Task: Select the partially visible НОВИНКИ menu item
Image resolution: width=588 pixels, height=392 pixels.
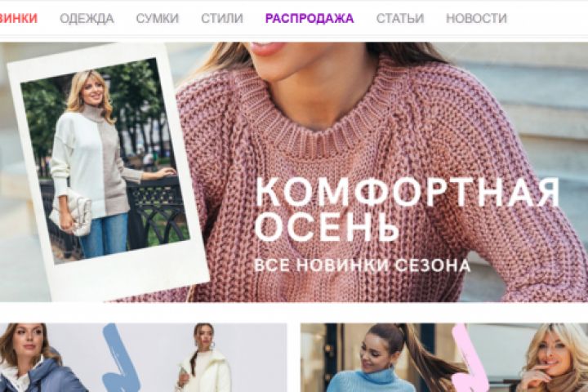Action: pos(18,18)
